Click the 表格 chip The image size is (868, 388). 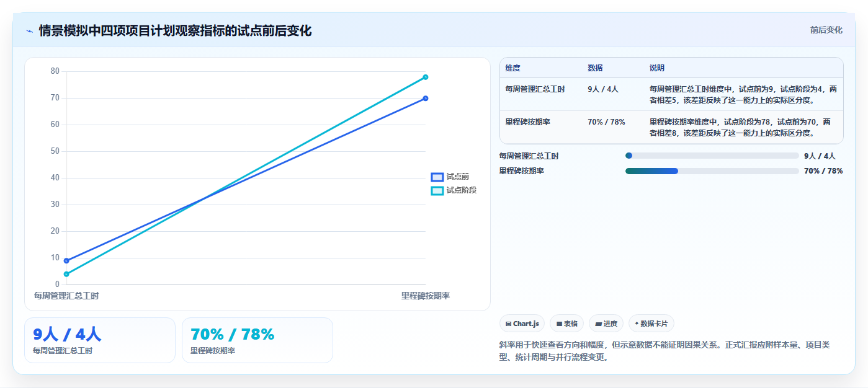pos(566,324)
